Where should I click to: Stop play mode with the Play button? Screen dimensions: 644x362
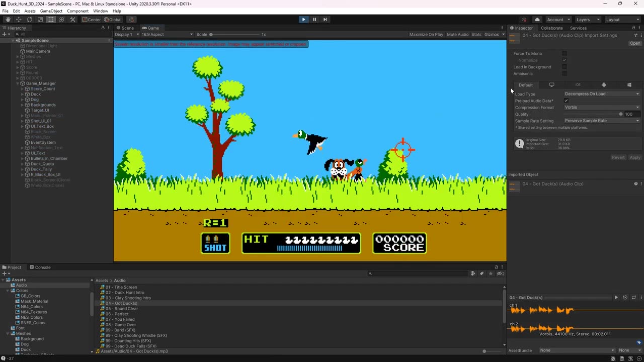click(x=303, y=20)
